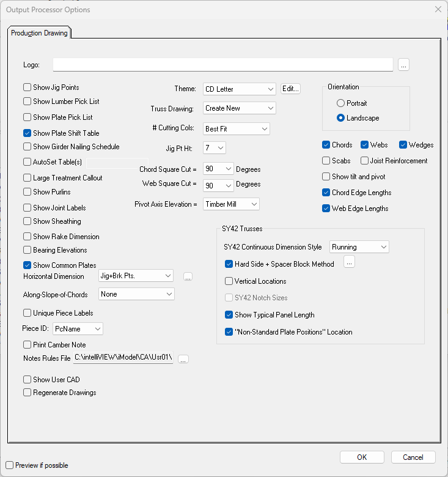Confirm settings with OK button
This screenshot has width=448, height=477.
(x=362, y=457)
